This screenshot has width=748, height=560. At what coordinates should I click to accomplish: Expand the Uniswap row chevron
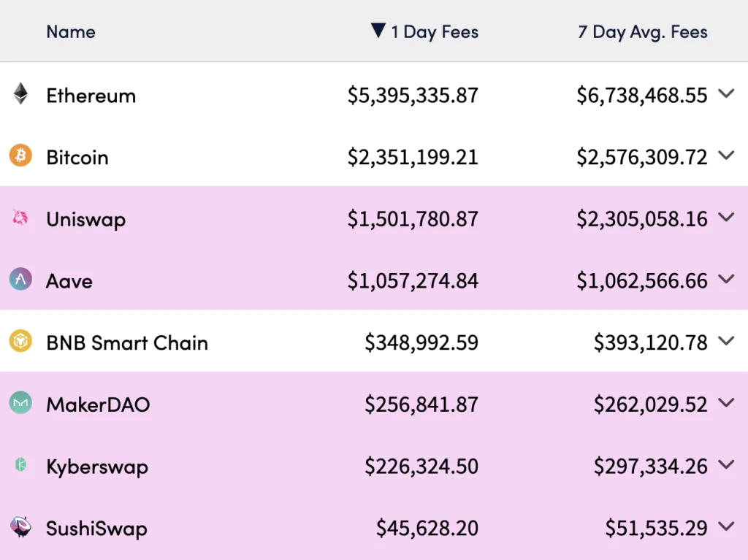(x=725, y=218)
